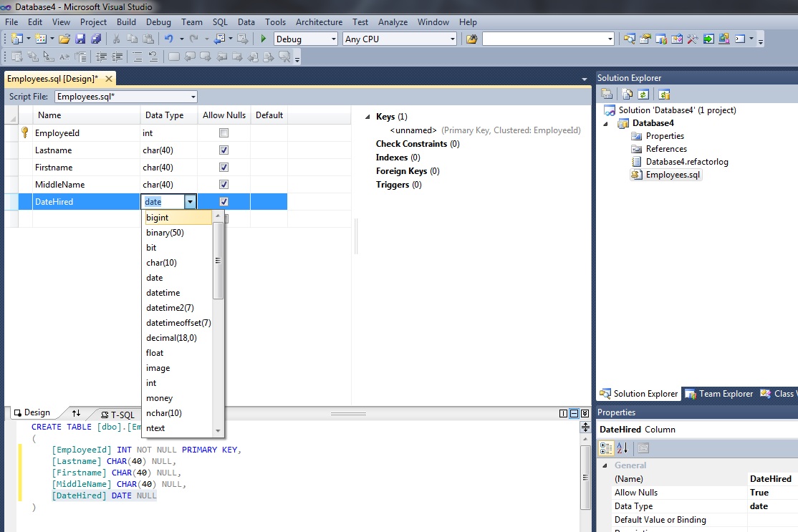Select Database4.refactorlog in Solution Explorer

[x=686, y=162]
